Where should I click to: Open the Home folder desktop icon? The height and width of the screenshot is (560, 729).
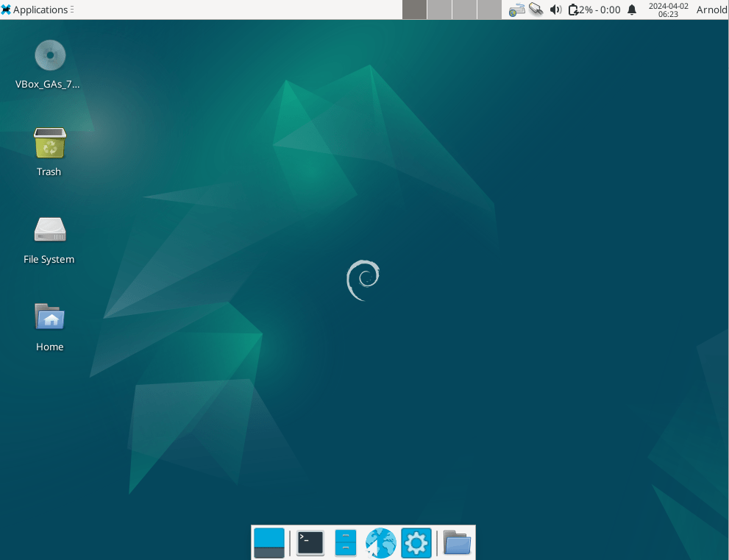point(49,318)
